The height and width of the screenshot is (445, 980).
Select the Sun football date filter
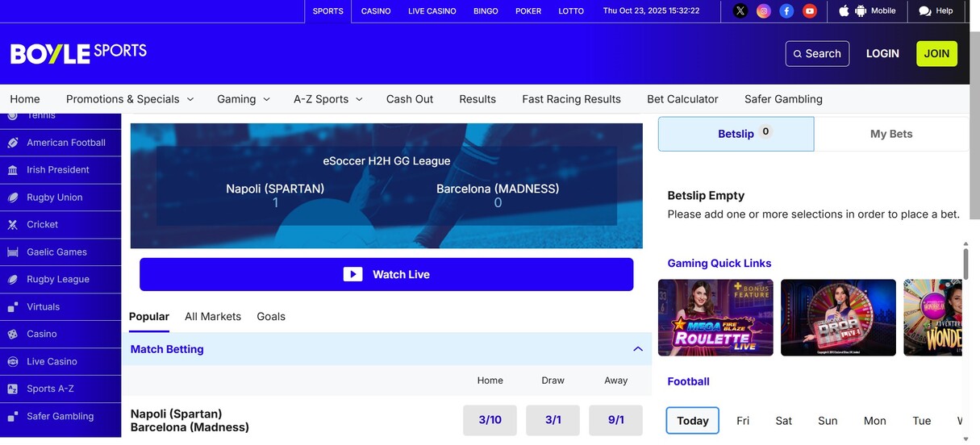(828, 421)
